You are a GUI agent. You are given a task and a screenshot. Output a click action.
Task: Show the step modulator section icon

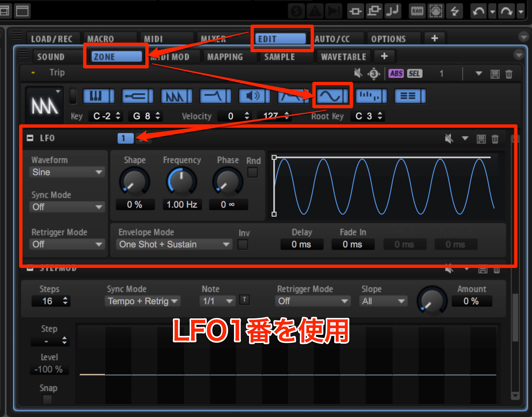pyautogui.click(x=372, y=96)
